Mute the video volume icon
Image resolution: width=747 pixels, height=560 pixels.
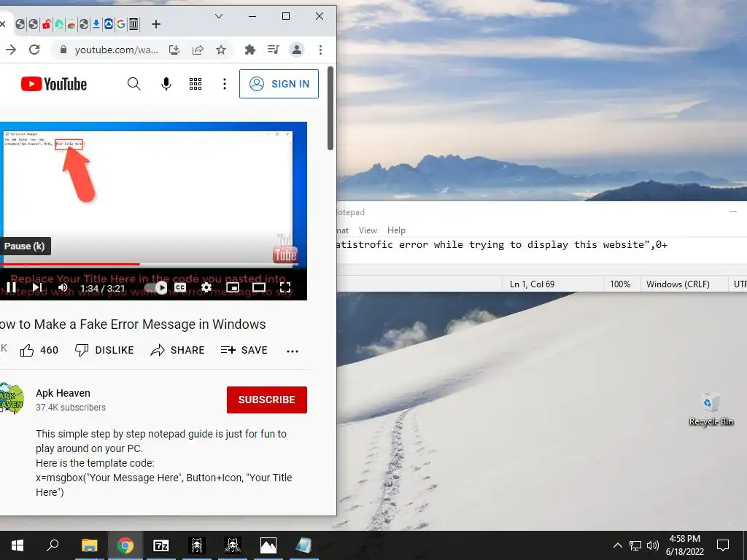click(x=63, y=287)
